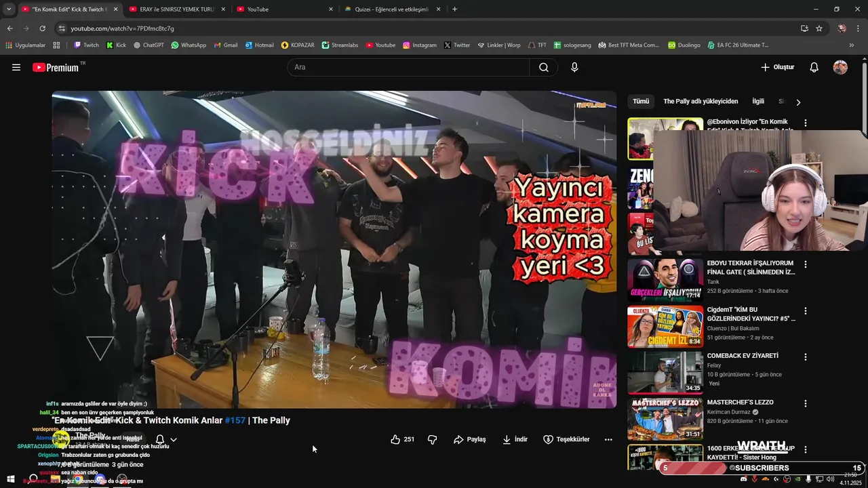
Task: Open options for MASTERCHEF'S LEZZO video
Action: coord(806,403)
